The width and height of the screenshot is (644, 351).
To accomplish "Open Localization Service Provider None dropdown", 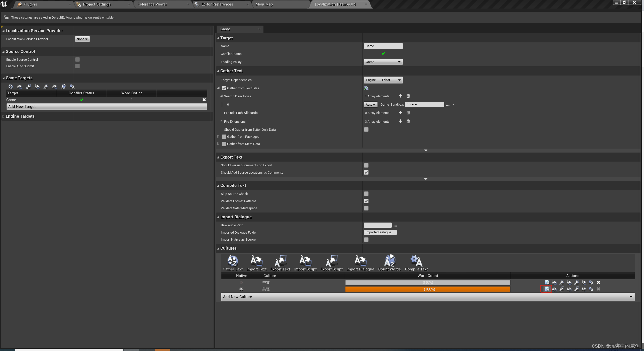I will (82, 39).
